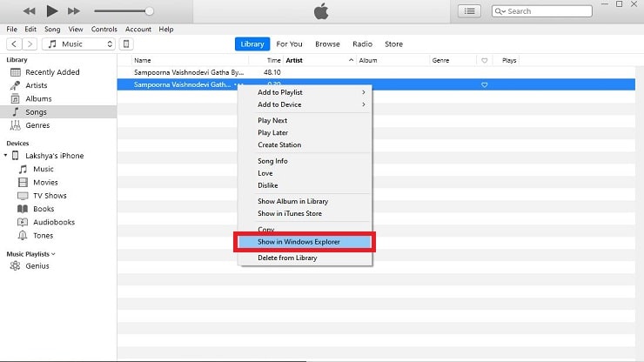Open the Edit menu
The width and height of the screenshot is (644, 362).
point(30,30)
